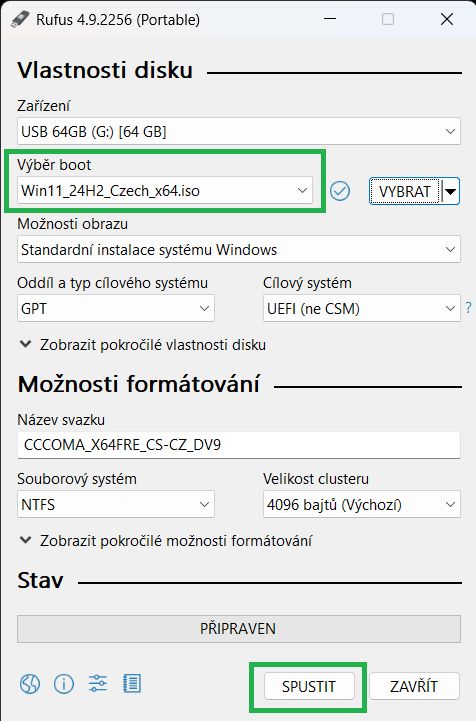The image size is (476, 721).
Task: Change GPT partition scheme dropdown
Action: pos(116,308)
